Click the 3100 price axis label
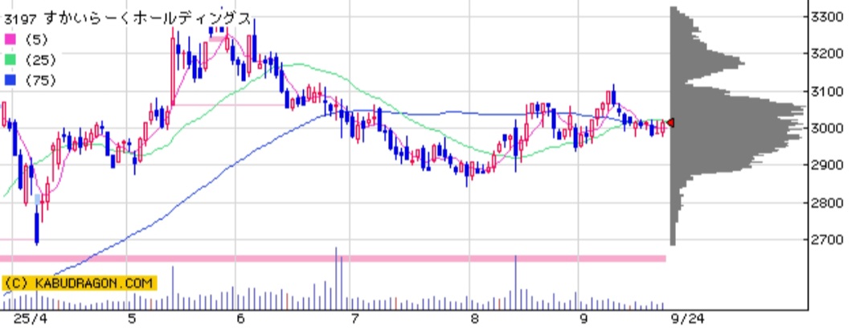This screenshot has height=334, width=868. pos(826,91)
